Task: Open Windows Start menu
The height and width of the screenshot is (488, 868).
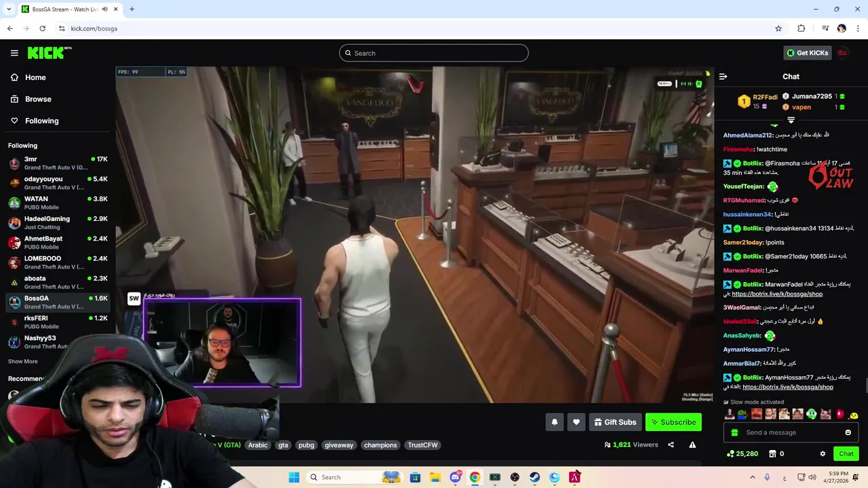Action: 294,477
